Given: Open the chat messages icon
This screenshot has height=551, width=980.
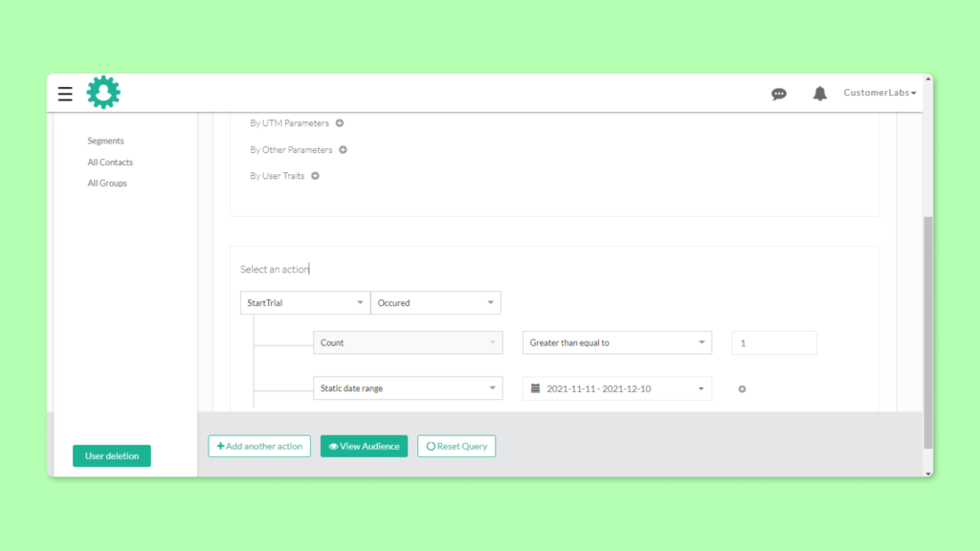Looking at the screenshot, I should [779, 94].
